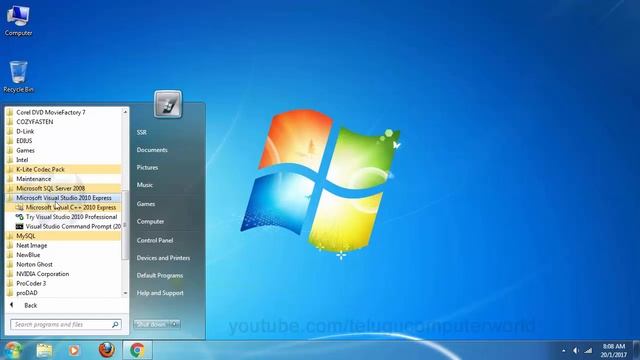Screen dimensions: 640x360
Task: Open Games in Start menu right pane
Action: pos(146,204)
